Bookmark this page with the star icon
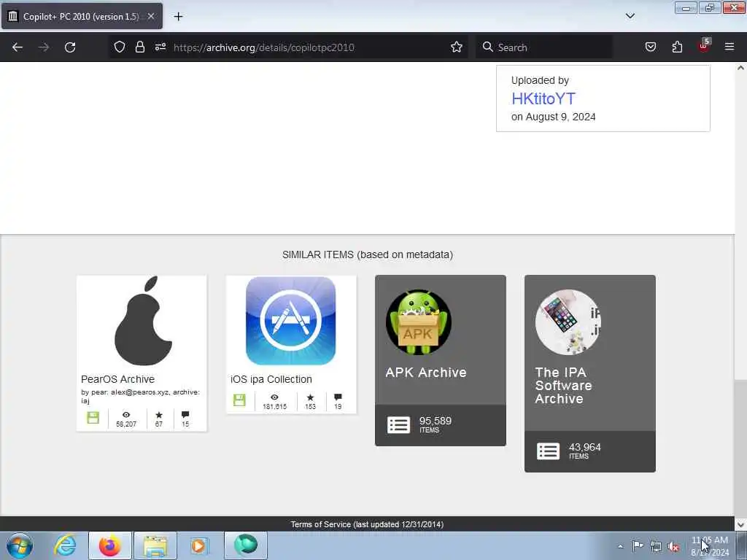The image size is (747, 560). click(457, 47)
